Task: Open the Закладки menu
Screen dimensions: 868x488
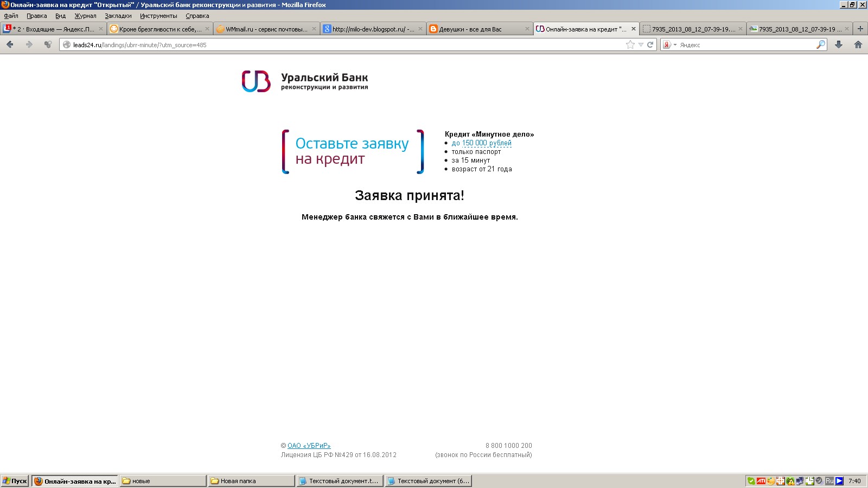Action: pos(118,16)
